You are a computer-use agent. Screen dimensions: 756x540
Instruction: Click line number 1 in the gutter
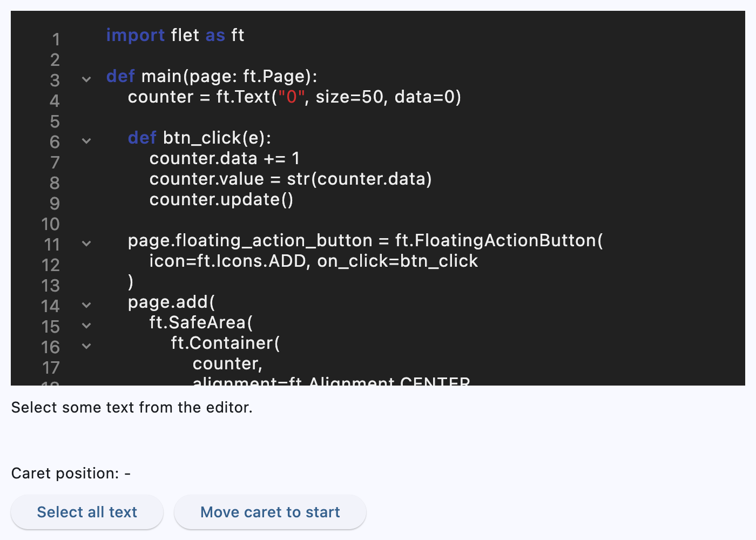point(55,39)
